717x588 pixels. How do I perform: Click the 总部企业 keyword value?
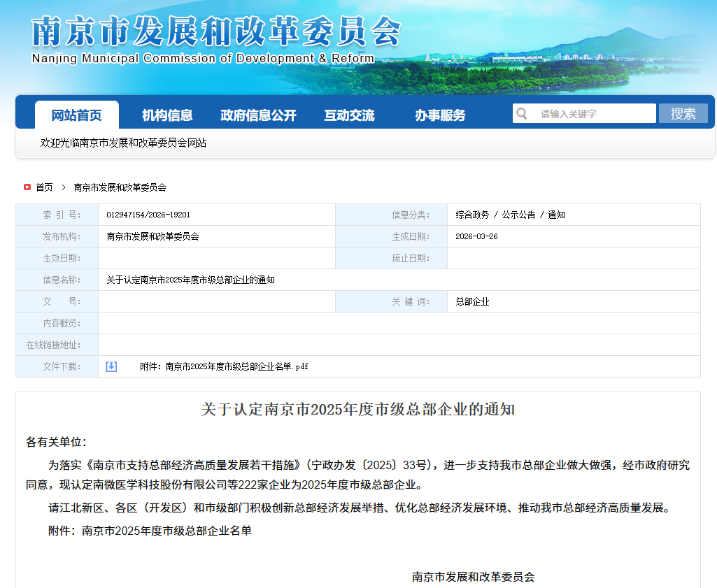[x=472, y=301]
